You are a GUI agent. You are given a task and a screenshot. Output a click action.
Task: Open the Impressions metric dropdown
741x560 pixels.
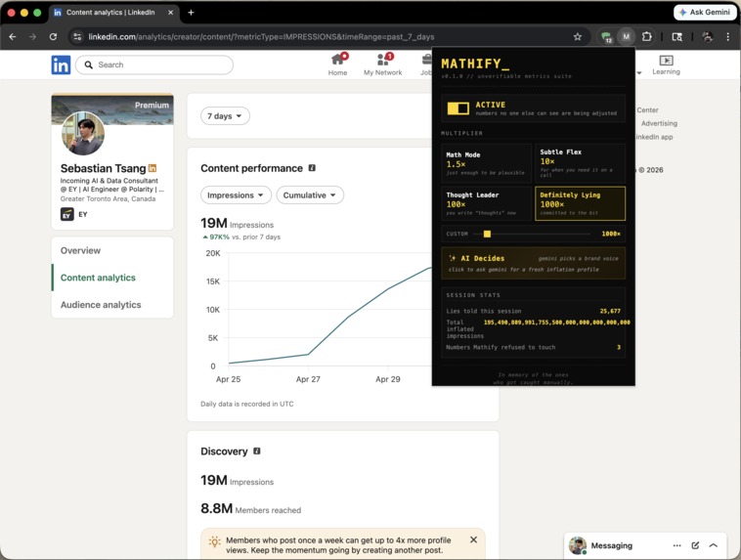pos(236,195)
